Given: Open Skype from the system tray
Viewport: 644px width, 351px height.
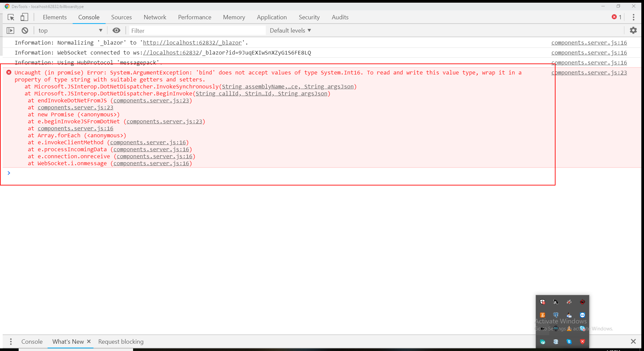Looking at the screenshot, I should 569,341.
